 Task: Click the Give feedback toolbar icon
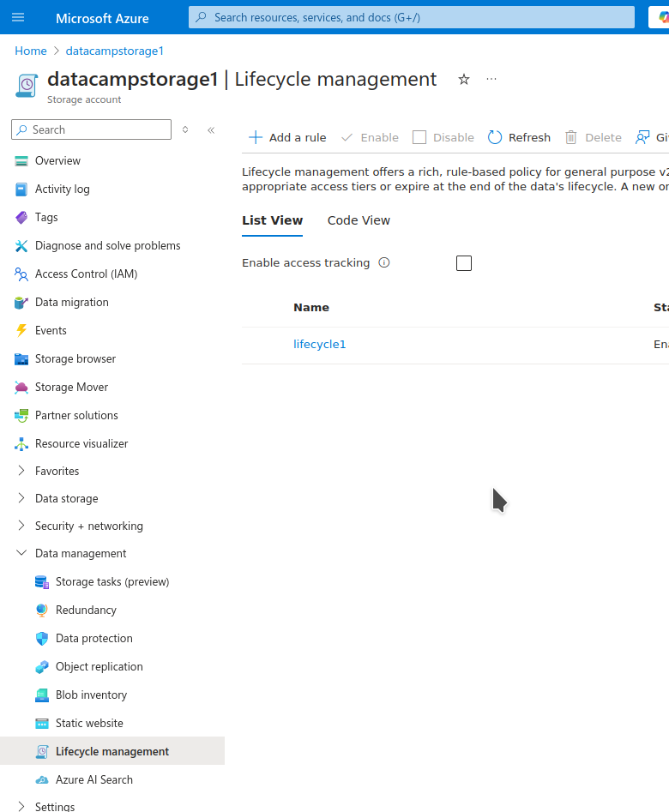[x=642, y=138]
